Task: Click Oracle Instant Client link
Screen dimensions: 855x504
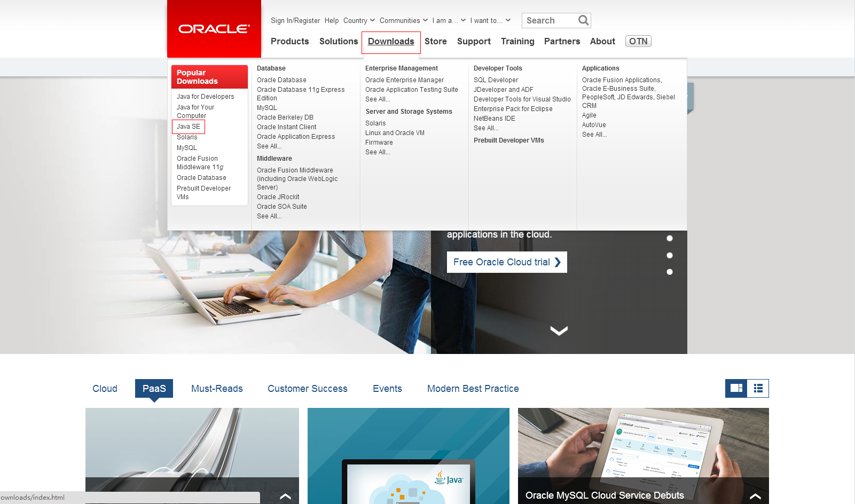Action: (x=287, y=127)
